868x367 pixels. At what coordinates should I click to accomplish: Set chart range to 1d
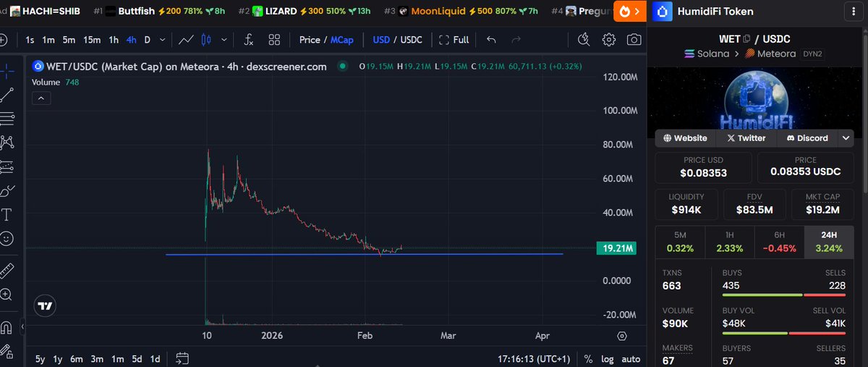point(155,358)
